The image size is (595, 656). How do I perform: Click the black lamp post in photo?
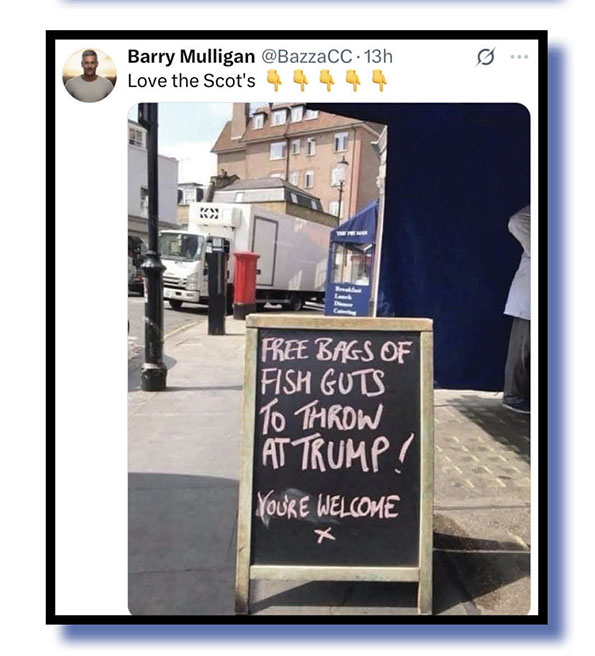point(153,247)
